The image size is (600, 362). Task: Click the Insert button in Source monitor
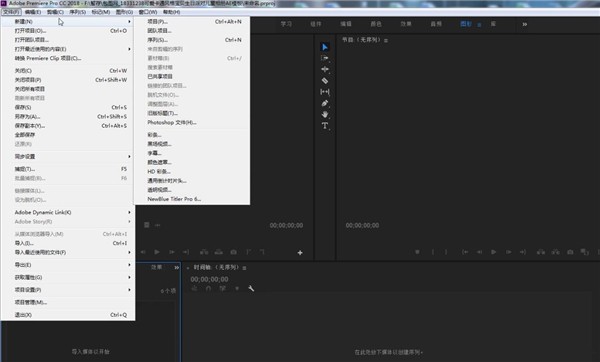(204, 252)
